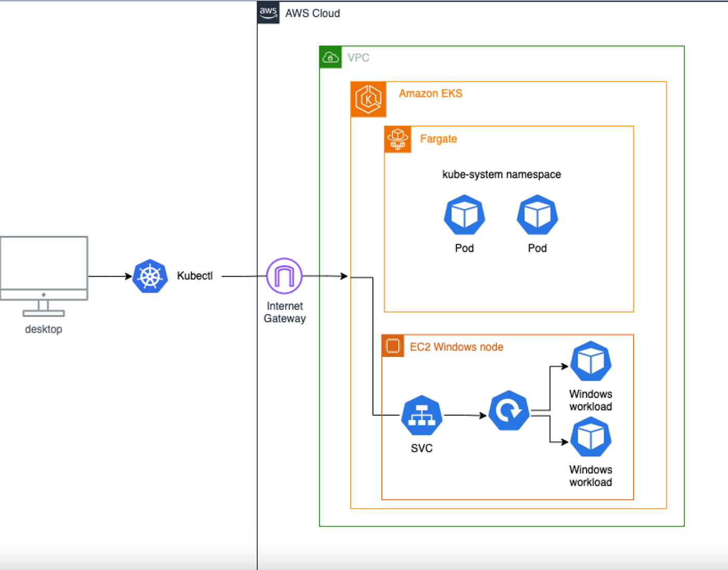Click the 'Internet Gateway' label
The height and width of the screenshot is (570, 728).
[284, 312]
